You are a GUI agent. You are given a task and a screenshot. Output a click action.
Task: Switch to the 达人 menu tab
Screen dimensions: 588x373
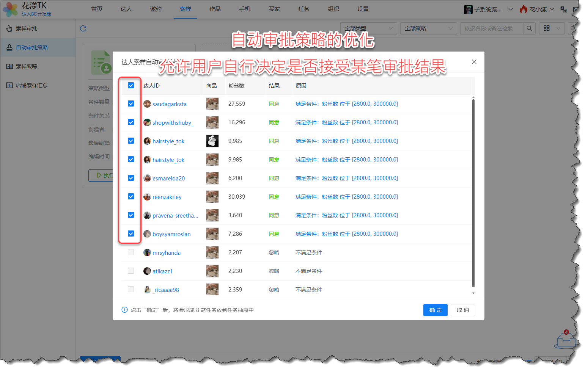click(x=126, y=9)
